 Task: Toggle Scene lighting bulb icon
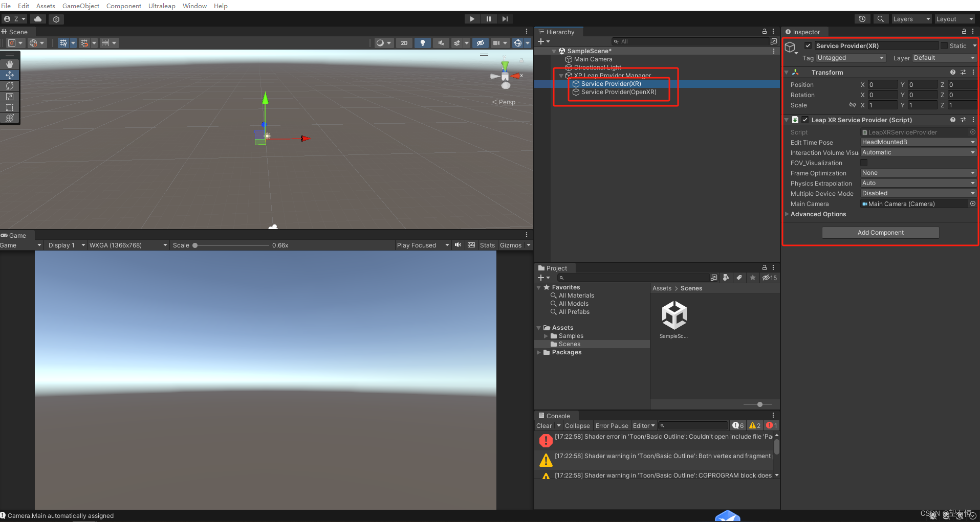[x=423, y=43]
